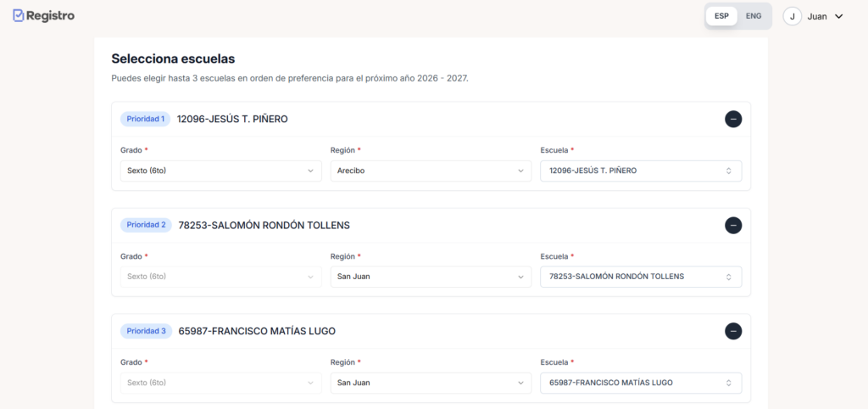Switch language to ENG
This screenshot has height=409, width=868.
[x=753, y=16]
